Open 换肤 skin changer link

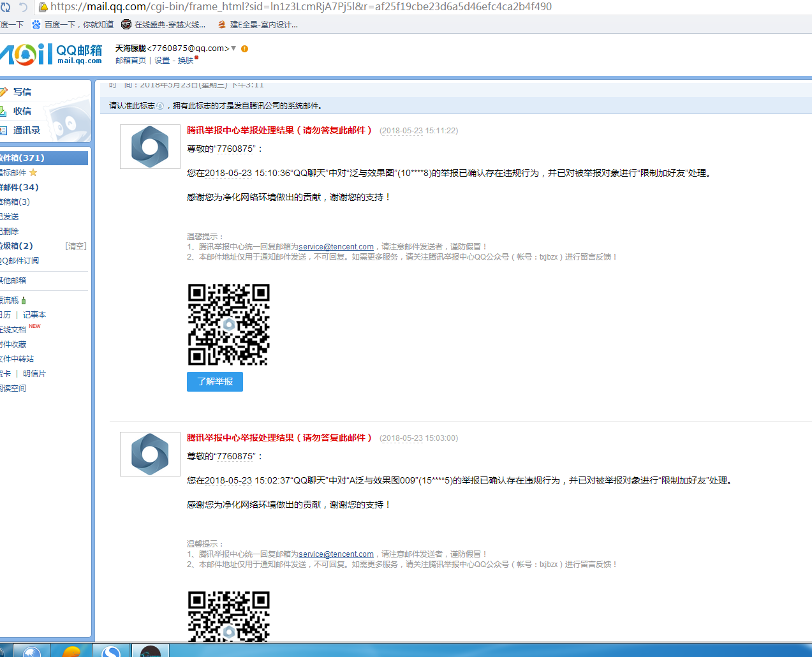coord(186,61)
